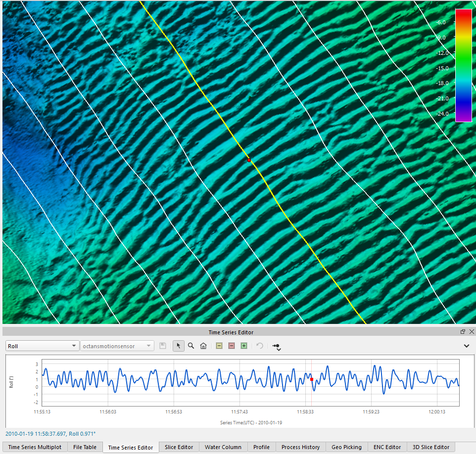Expand the toolbar overflow chevron
The width and height of the screenshot is (476, 454).
pyautogui.click(x=466, y=346)
